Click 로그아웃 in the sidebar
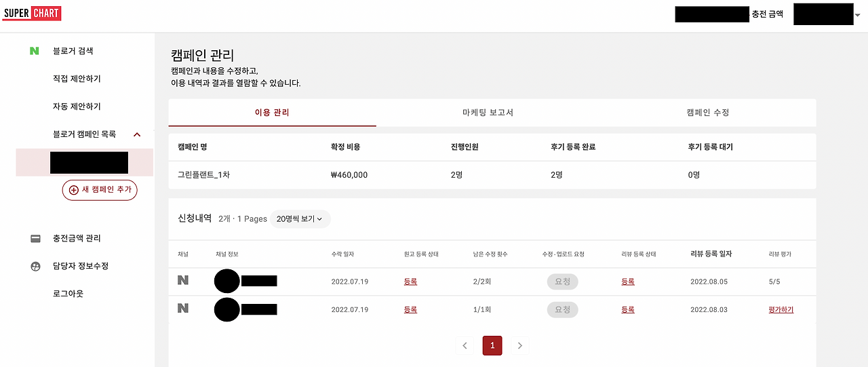 pyautogui.click(x=68, y=294)
